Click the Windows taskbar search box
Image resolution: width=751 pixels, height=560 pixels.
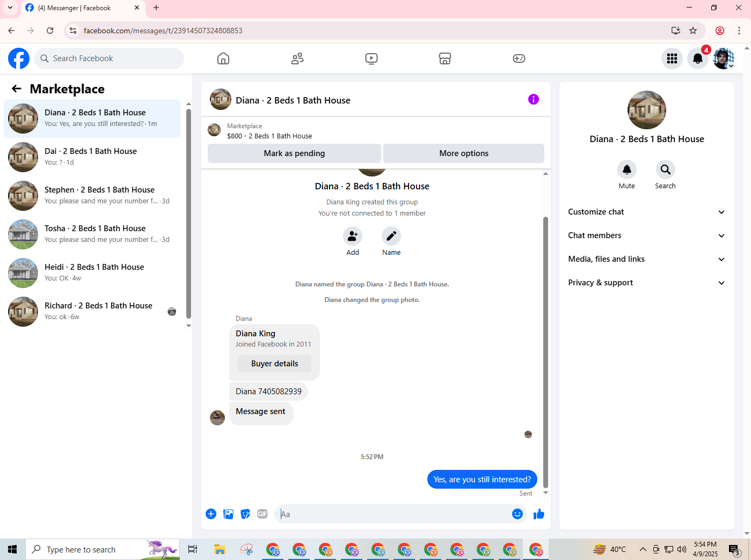(103, 549)
